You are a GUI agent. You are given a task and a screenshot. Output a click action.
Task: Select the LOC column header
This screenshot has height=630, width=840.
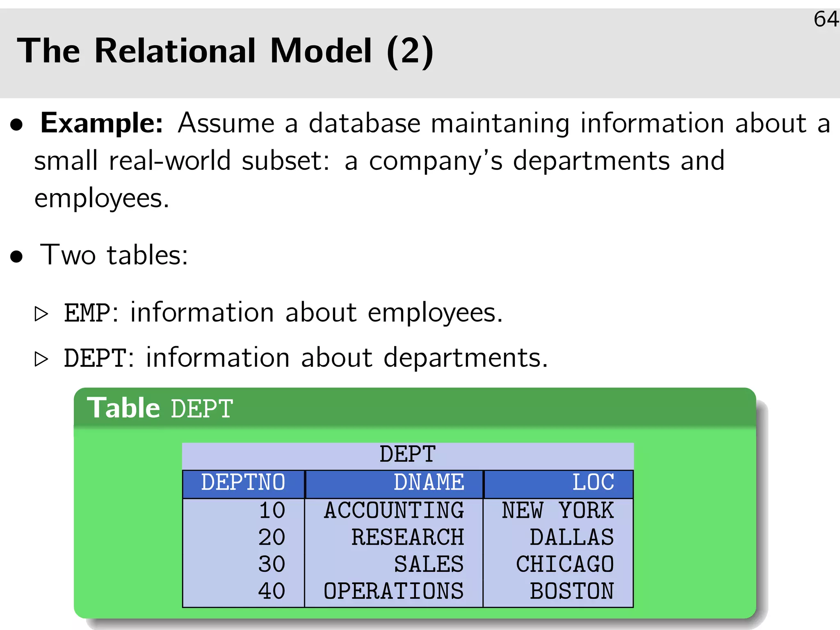point(593,483)
